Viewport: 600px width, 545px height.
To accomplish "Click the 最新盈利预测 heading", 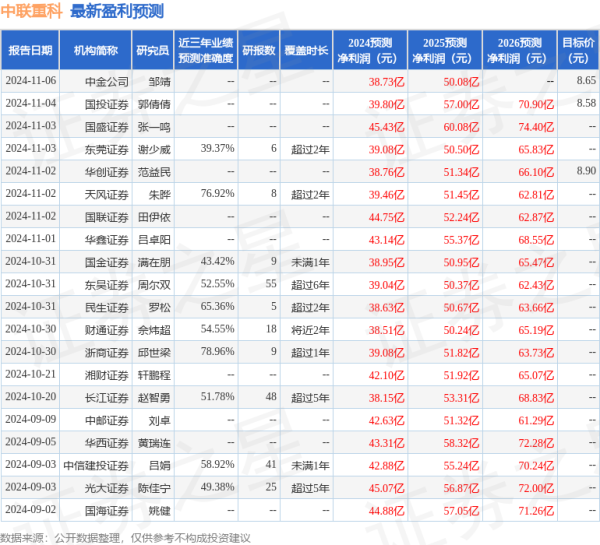I will (117, 11).
